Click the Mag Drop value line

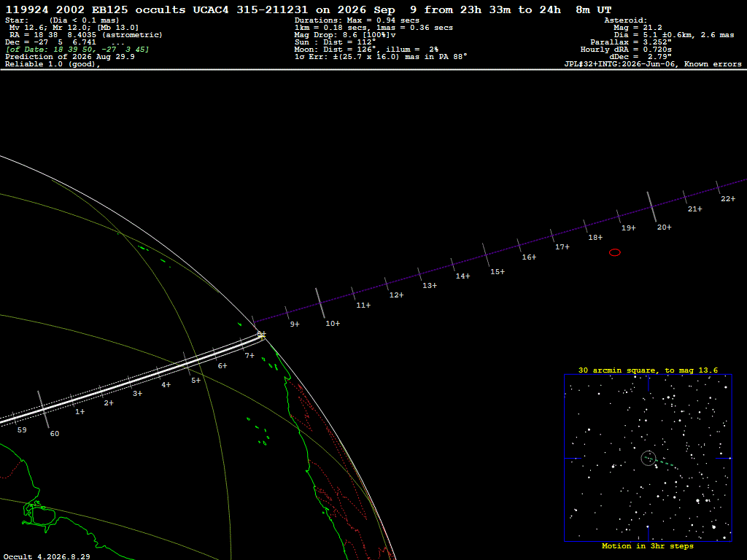pos(345,35)
